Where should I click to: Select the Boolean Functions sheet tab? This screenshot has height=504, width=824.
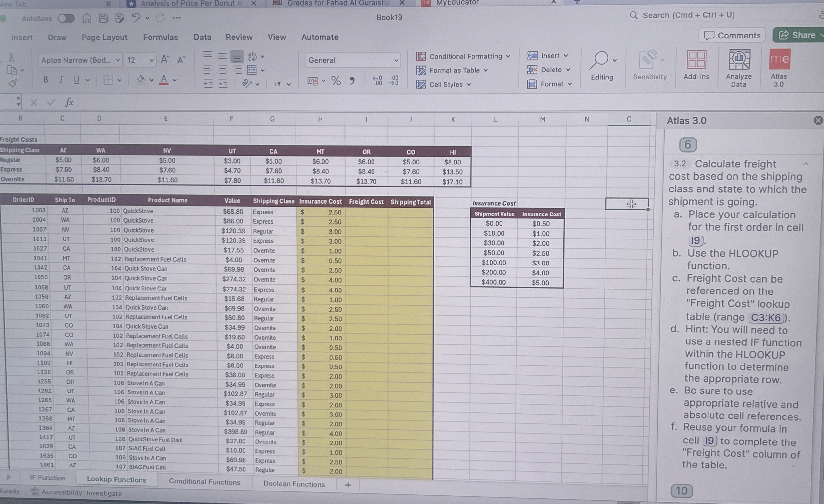tap(294, 484)
